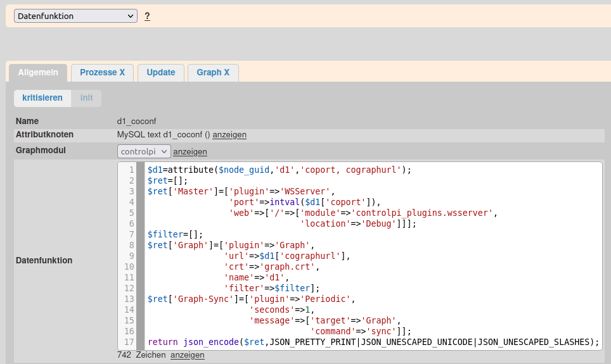Click anzeigen link next to Attributknoten
This screenshot has width=611, height=364.
pyautogui.click(x=229, y=135)
